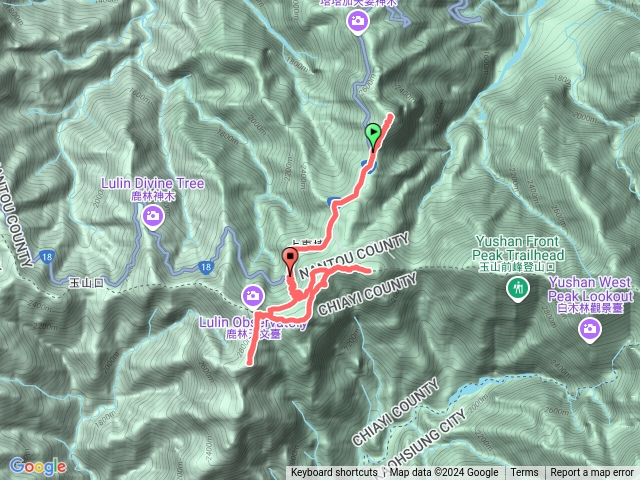Click the blue road marker below start pin

point(369,166)
